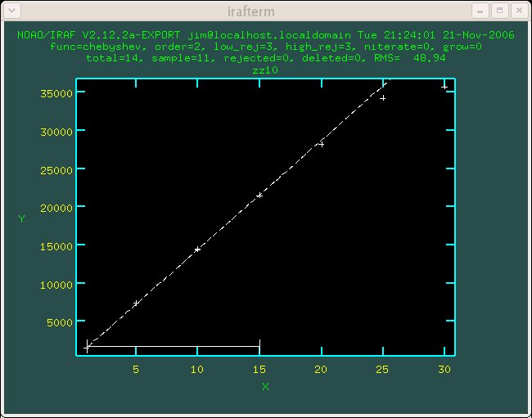Click the 5000 Y-axis tick label
The width and height of the screenshot is (532, 418).
tap(59, 322)
